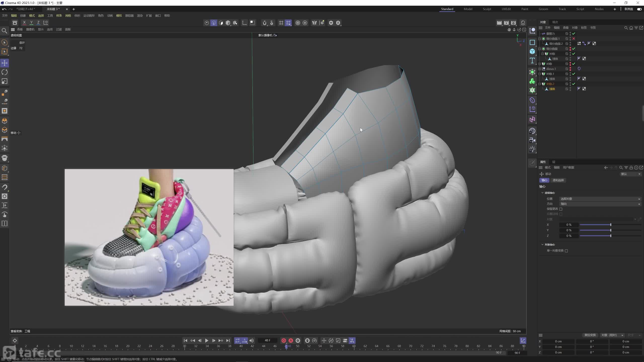Click the Camera object icon

click(532, 140)
